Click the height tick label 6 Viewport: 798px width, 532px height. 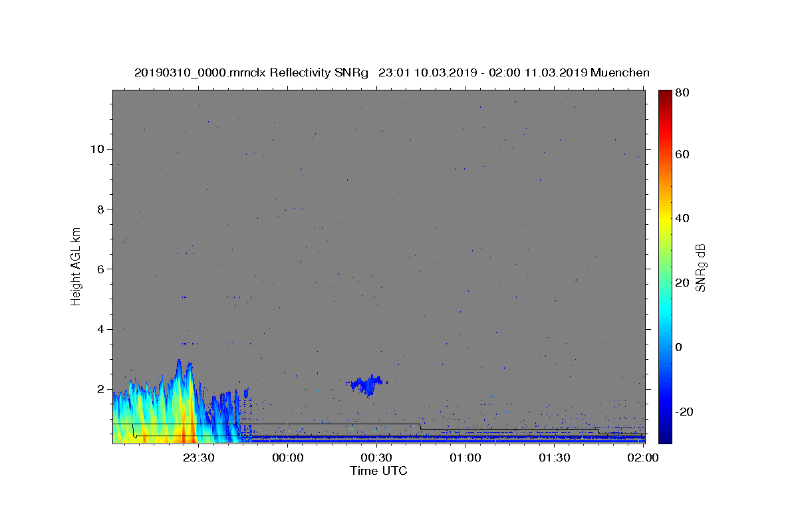[x=101, y=269]
